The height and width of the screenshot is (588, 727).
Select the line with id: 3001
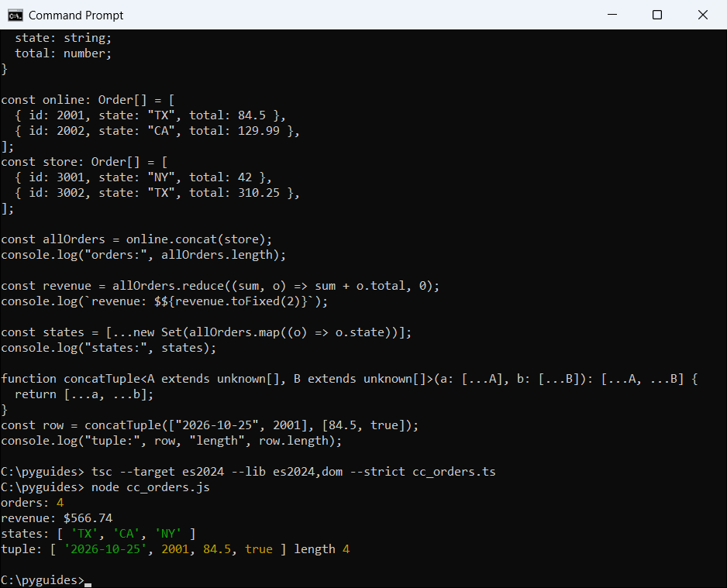143,177
